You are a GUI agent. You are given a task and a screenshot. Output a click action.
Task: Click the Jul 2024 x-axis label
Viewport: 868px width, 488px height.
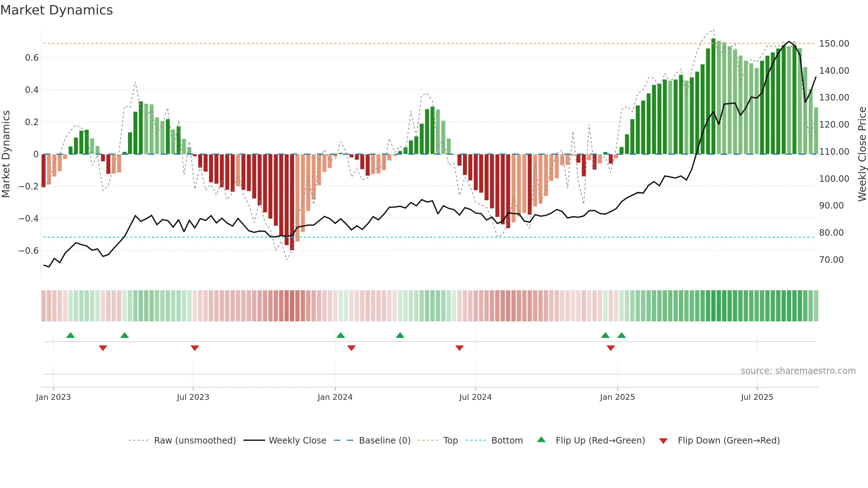click(476, 397)
